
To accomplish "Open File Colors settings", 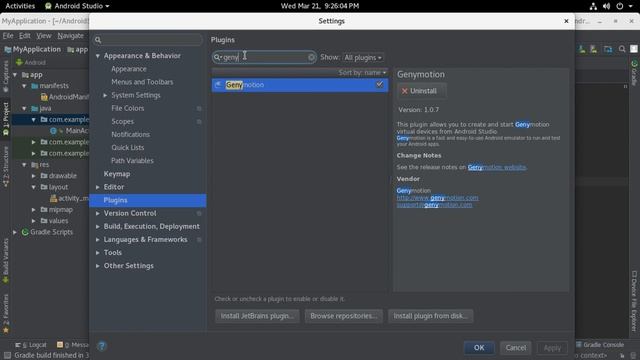I will coord(127,108).
